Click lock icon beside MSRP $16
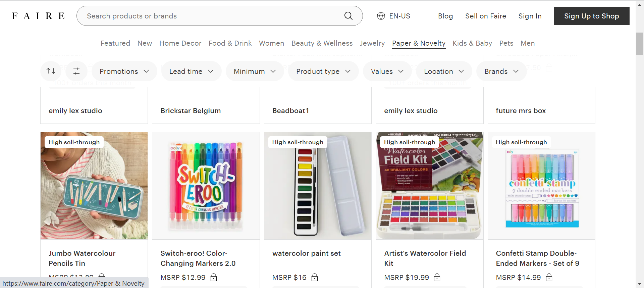Image resolution: width=644 pixels, height=288 pixels. click(x=315, y=277)
